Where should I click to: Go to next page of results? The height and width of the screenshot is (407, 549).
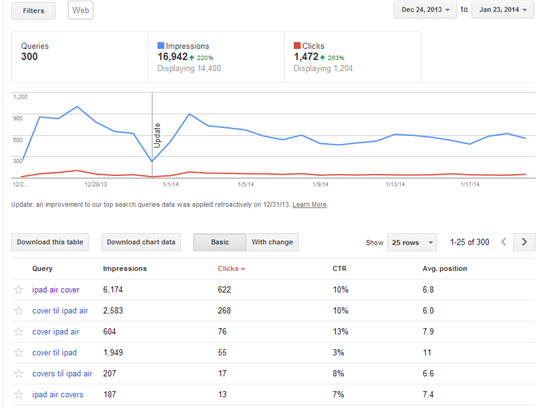(524, 242)
